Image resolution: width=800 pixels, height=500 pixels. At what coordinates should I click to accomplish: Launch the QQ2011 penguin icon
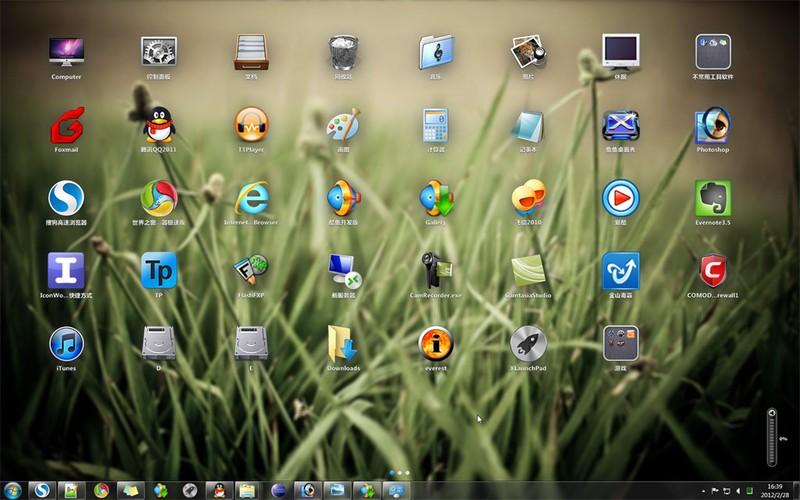159,125
